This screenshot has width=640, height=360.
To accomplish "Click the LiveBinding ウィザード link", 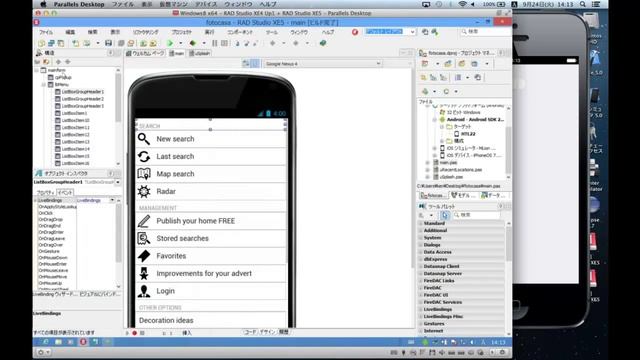I will click(55, 294).
